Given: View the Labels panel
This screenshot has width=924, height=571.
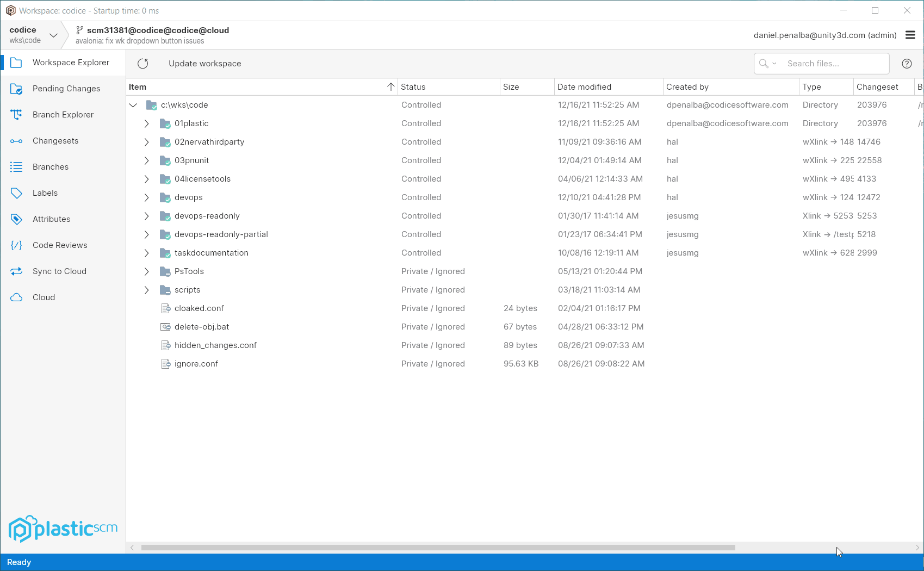Looking at the screenshot, I should pyautogui.click(x=45, y=193).
